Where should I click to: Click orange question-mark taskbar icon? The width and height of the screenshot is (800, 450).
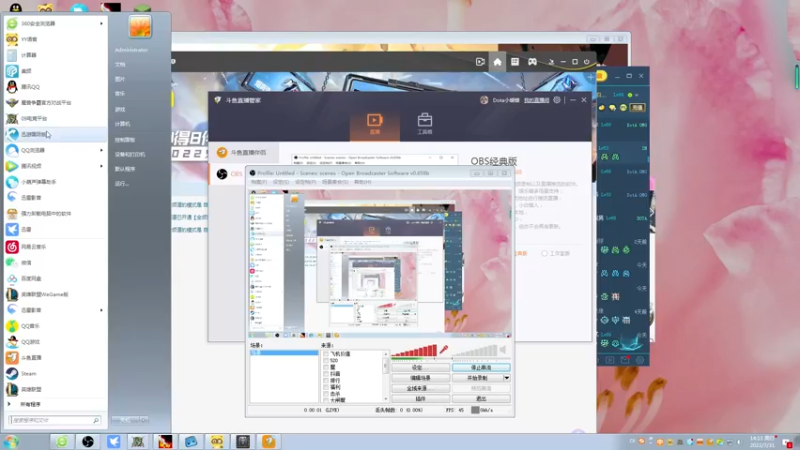tap(269, 442)
